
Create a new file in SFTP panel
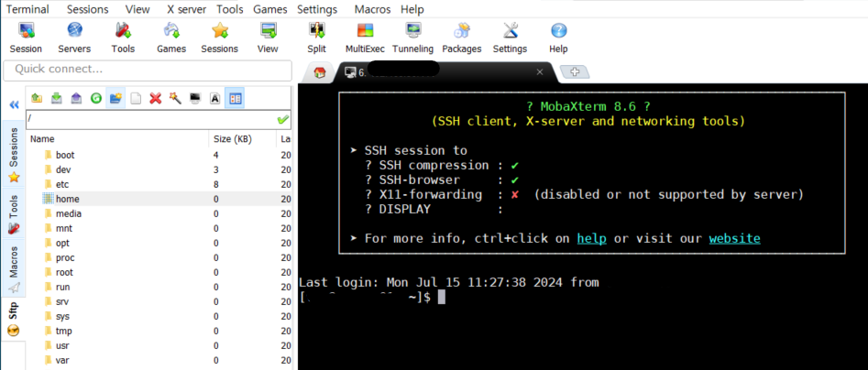pos(136,98)
